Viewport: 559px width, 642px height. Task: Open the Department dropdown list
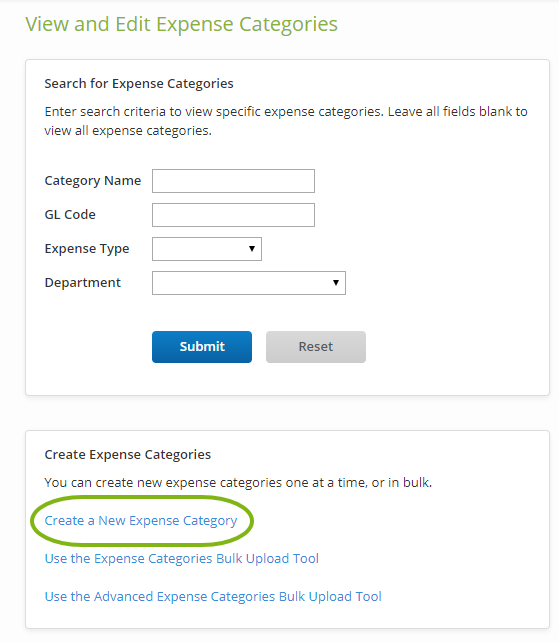tap(249, 283)
